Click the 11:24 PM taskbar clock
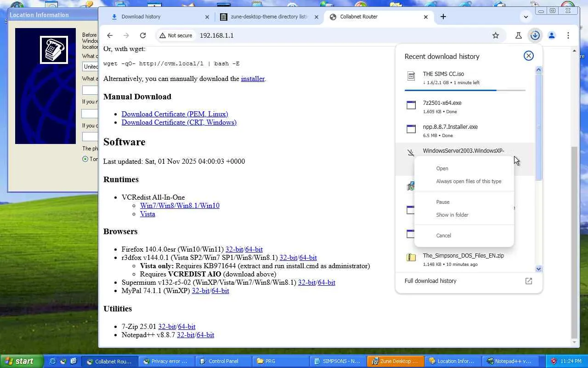The height and width of the screenshot is (368, 588). (x=572, y=361)
